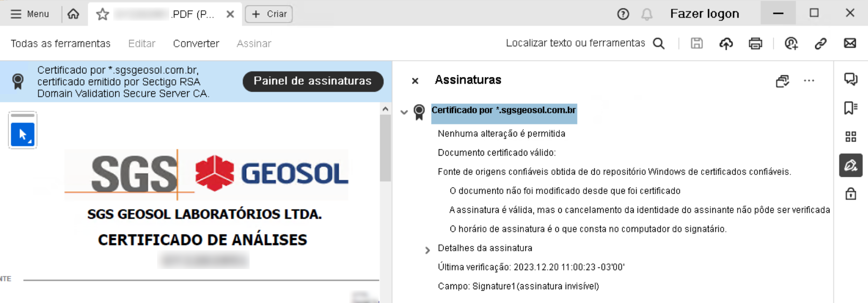Upload the file to cloud
This screenshot has width=868, height=303.
pos(726,43)
